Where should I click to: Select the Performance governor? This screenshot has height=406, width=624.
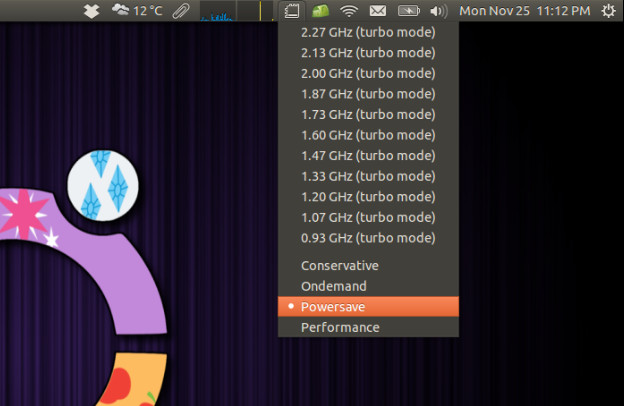(x=340, y=327)
